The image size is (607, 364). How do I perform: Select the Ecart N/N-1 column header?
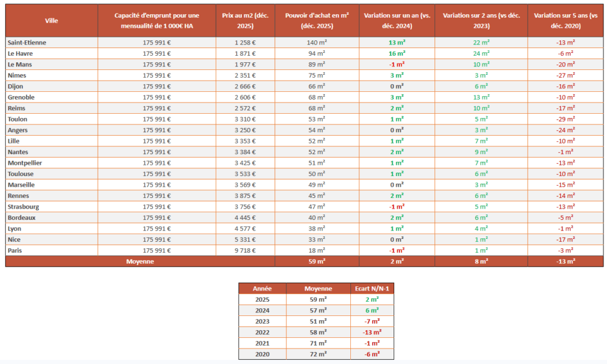(x=373, y=288)
